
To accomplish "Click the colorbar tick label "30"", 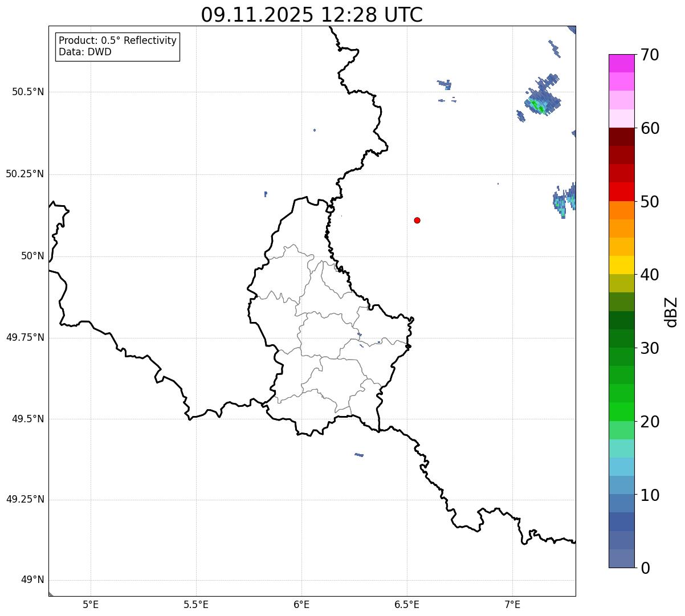I will point(650,348).
